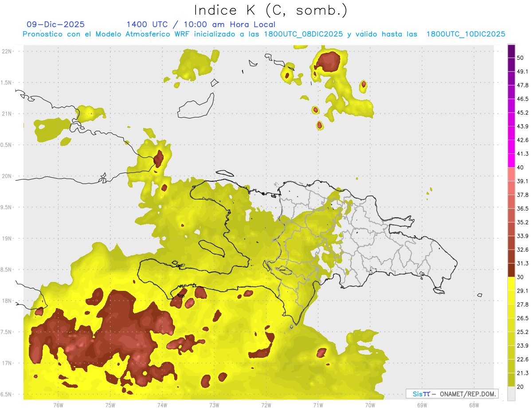Click the '45.2' value on the color scale
The height and width of the screenshot is (411, 532).
tap(523, 113)
